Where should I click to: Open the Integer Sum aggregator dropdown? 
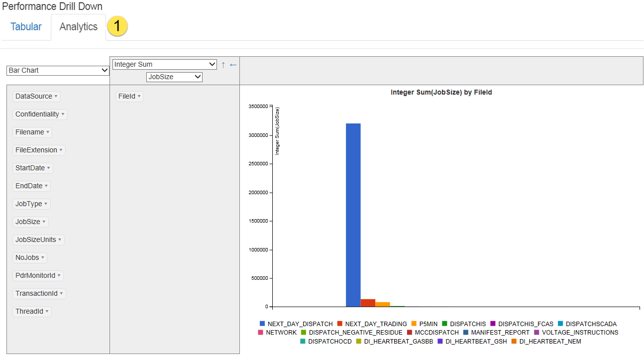tap(165, 64)
